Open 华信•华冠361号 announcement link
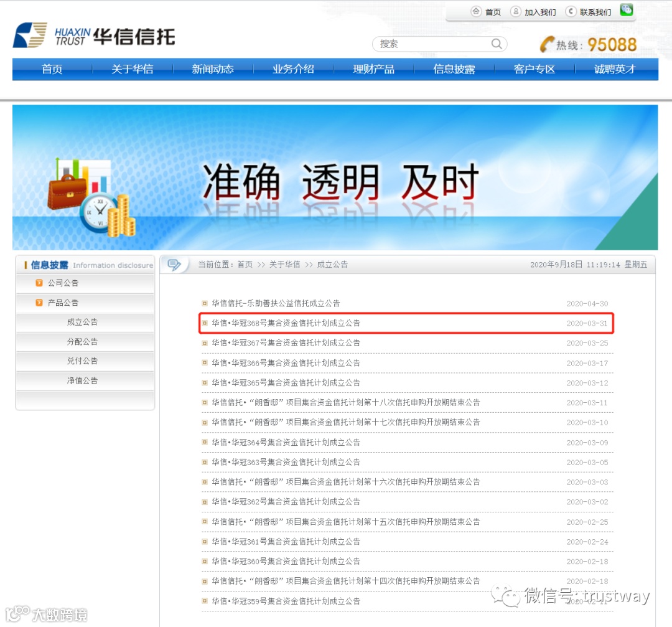This screenshot has height=627, width=672. click(x=286, y=542)
